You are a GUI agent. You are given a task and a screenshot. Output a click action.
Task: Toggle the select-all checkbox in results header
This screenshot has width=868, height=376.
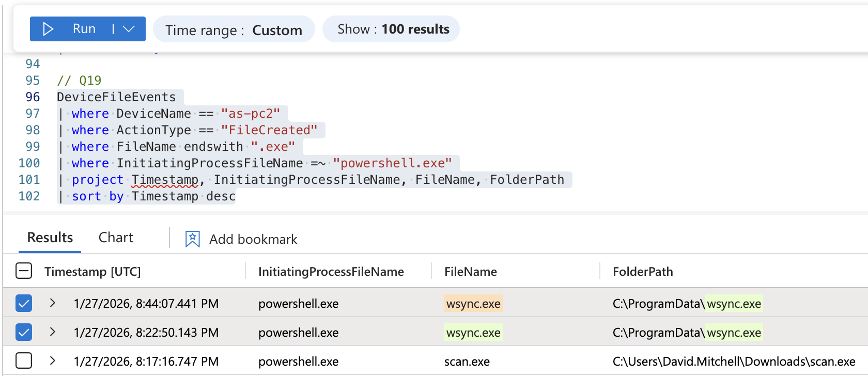tap(24, 271)
